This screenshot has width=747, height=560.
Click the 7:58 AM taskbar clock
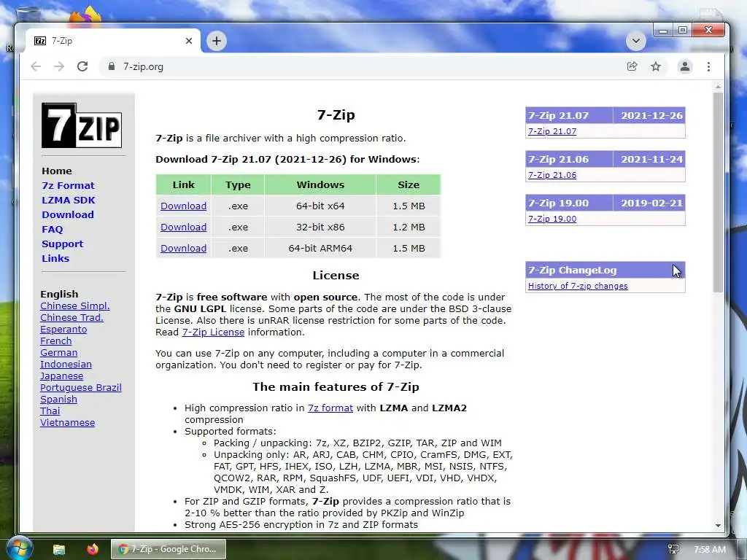click(x=710, y=550)
